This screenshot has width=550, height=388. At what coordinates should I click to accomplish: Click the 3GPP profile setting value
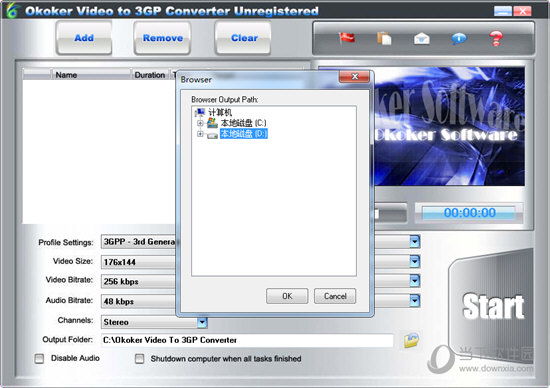(x=139, y=242)
